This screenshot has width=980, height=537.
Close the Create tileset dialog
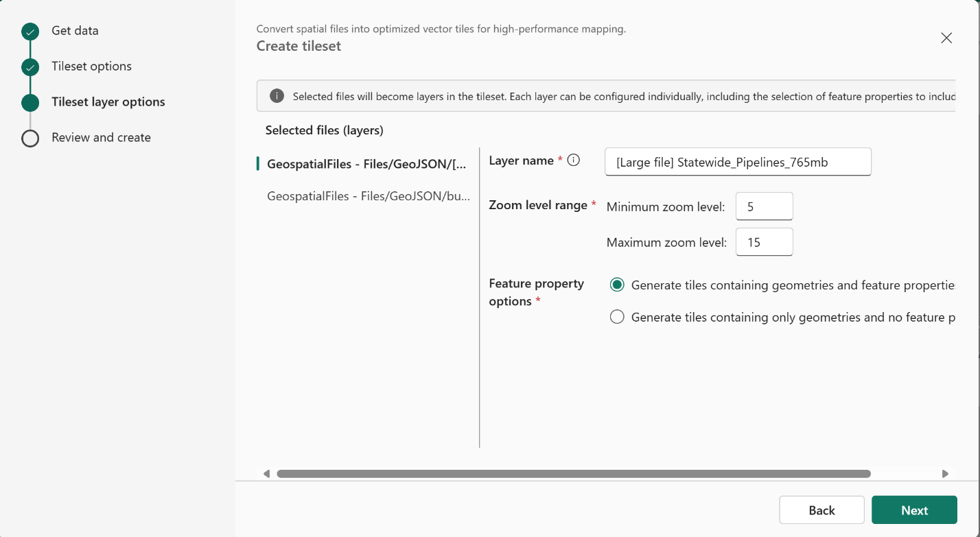click(x=946, y=38)
